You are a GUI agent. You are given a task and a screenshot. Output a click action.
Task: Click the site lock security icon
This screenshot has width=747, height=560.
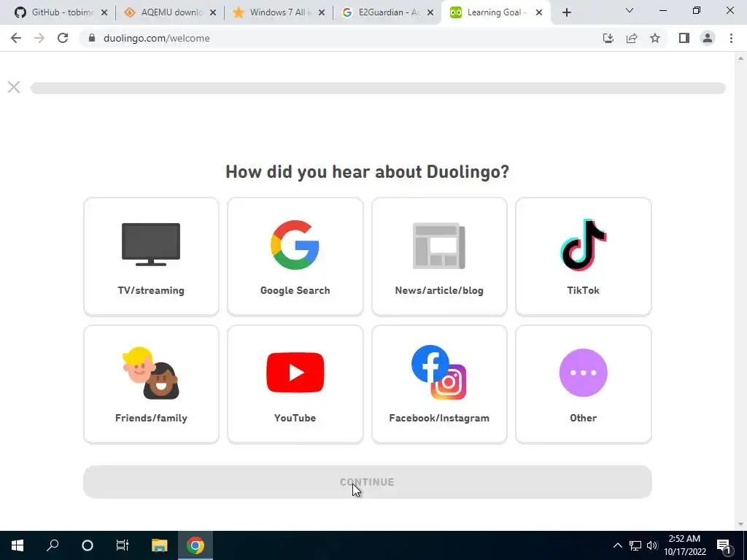click(x=92, y=38)
